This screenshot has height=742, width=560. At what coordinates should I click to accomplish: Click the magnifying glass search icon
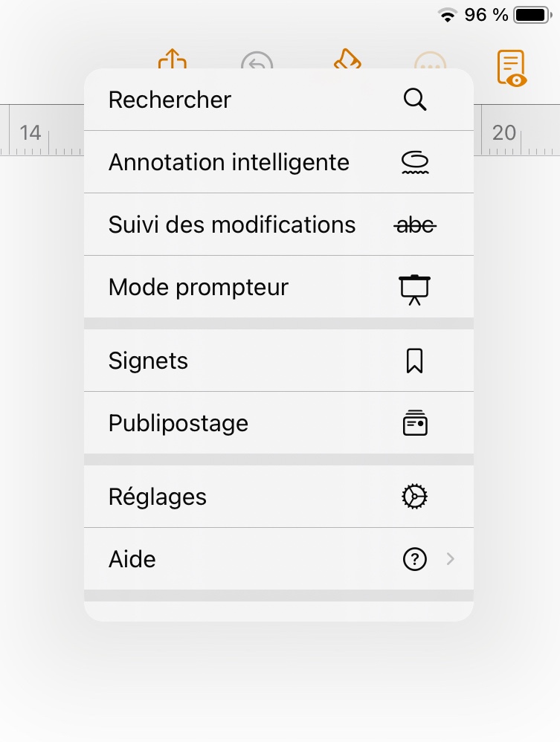tap(415, 100)
